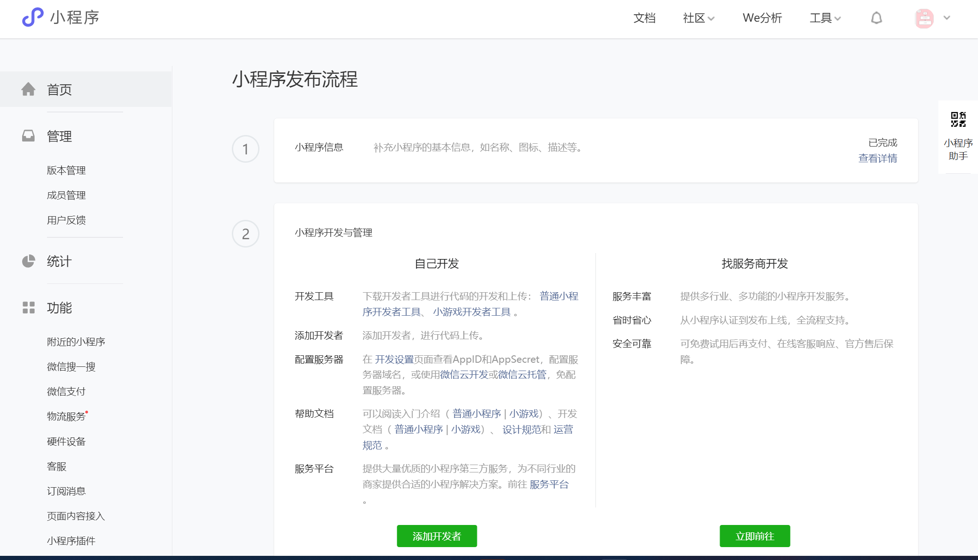Open the 查看详情 link

(x=878, y=158)
